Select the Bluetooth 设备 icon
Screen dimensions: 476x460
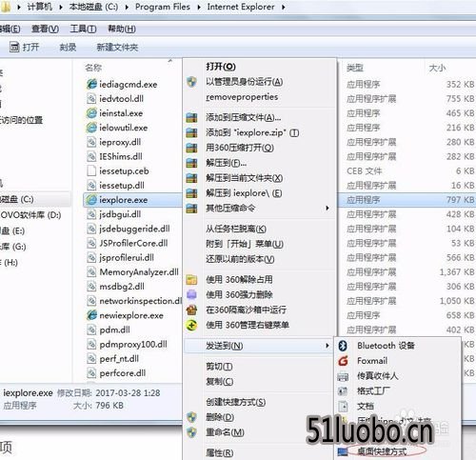pos(343,346)
